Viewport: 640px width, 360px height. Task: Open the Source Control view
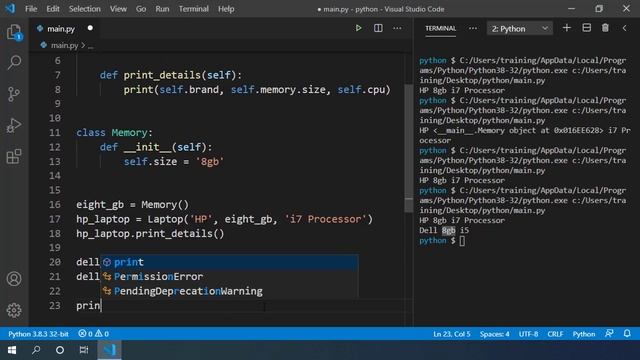coord(14,94)
